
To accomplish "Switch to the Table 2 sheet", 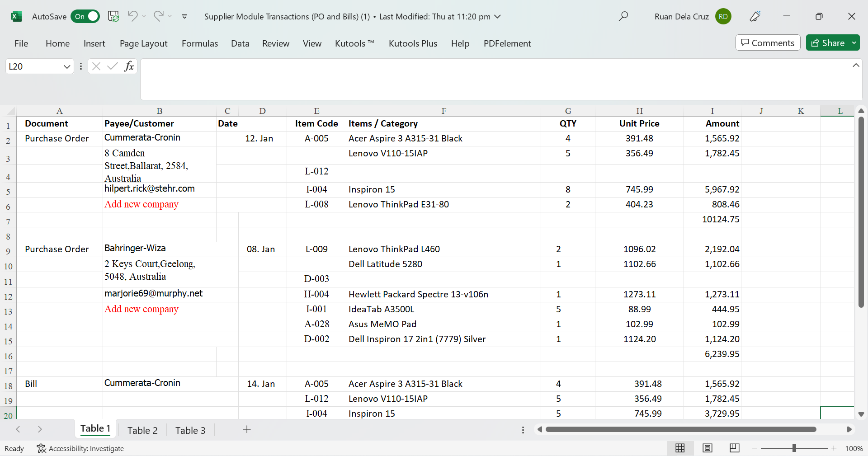I will pos(142,430).
